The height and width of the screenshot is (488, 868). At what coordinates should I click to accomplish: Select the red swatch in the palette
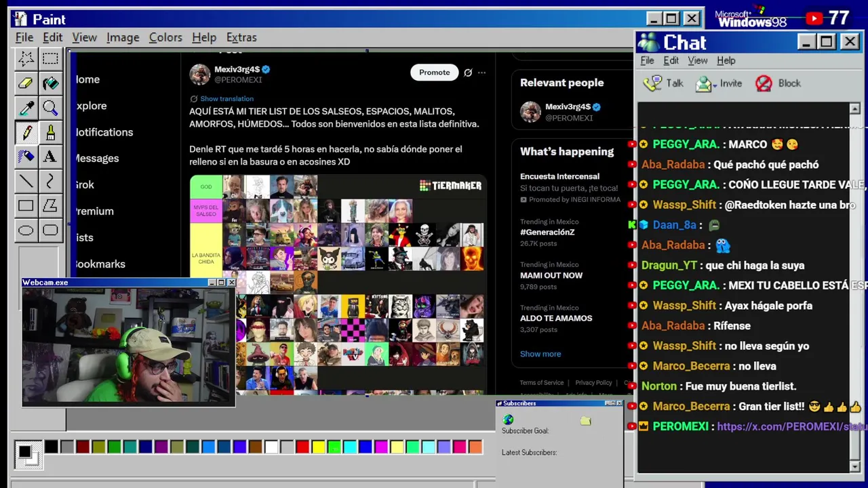[302, 447]
